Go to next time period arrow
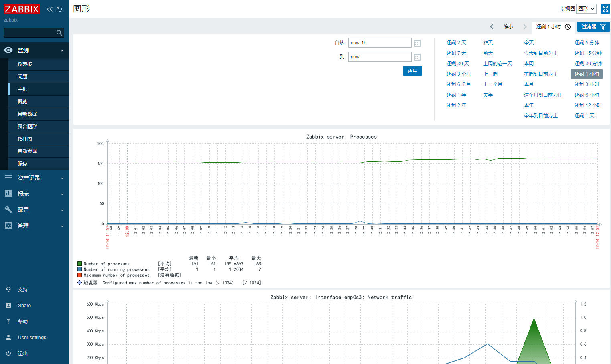 525,27
